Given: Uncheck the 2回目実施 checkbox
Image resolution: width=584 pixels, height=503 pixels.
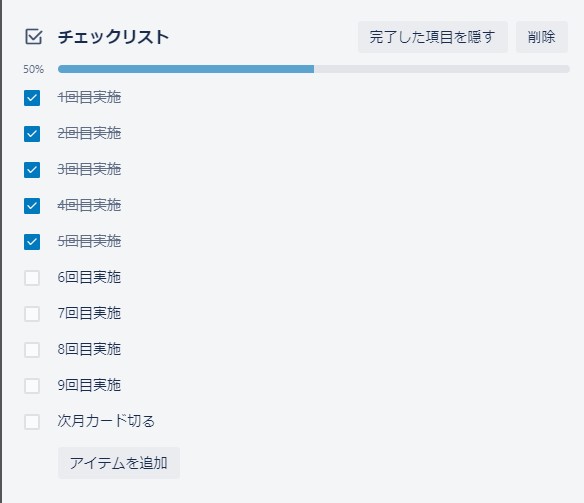Looking at the screenshot, I should 32,134.
